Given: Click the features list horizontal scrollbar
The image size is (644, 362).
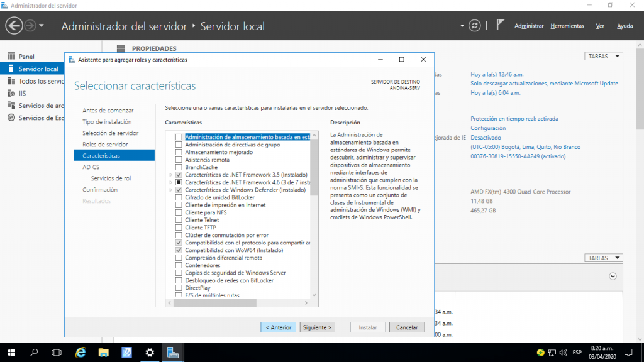Looking at the screenshot, I should tap(215, 303).
